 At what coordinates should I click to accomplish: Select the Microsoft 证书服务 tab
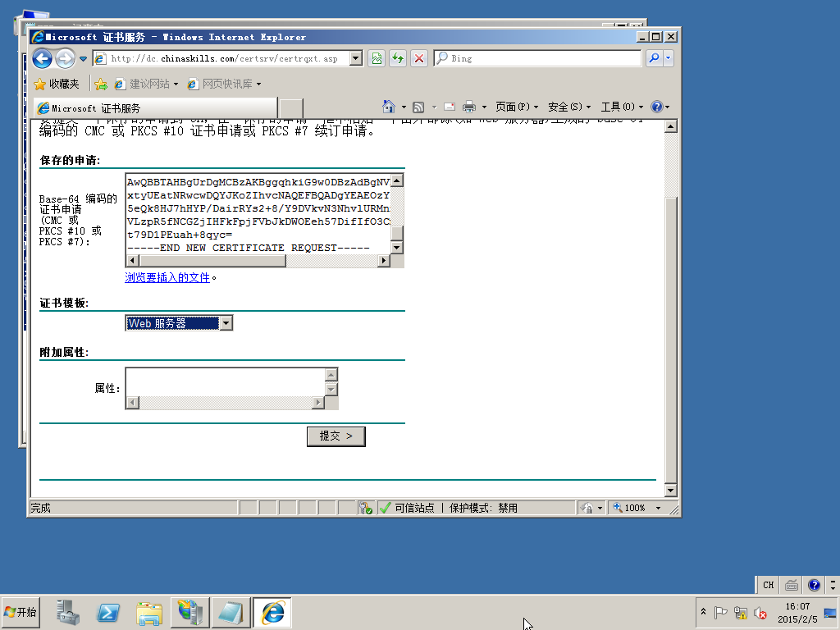point(155,108)
